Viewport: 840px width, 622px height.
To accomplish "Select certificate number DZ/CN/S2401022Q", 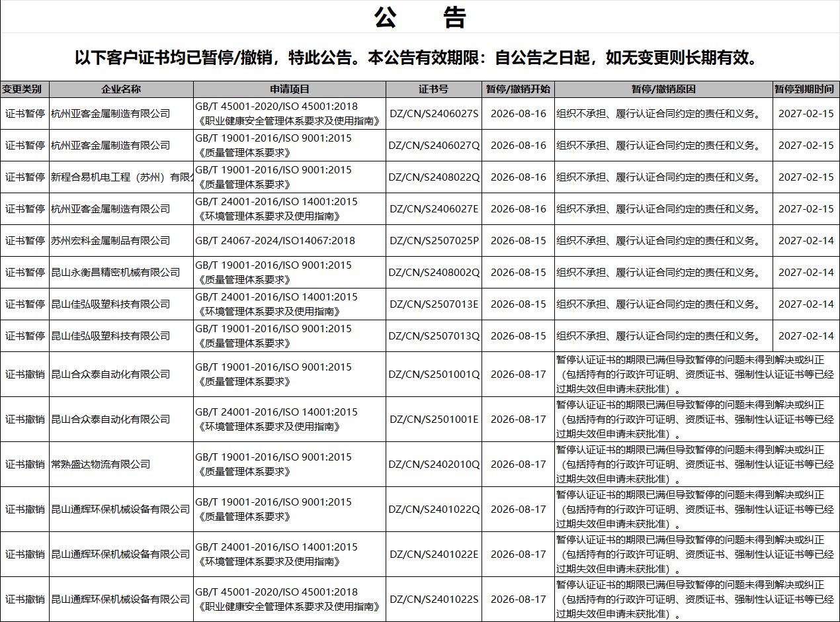I will pyautogui.click(x=434, y=509).
